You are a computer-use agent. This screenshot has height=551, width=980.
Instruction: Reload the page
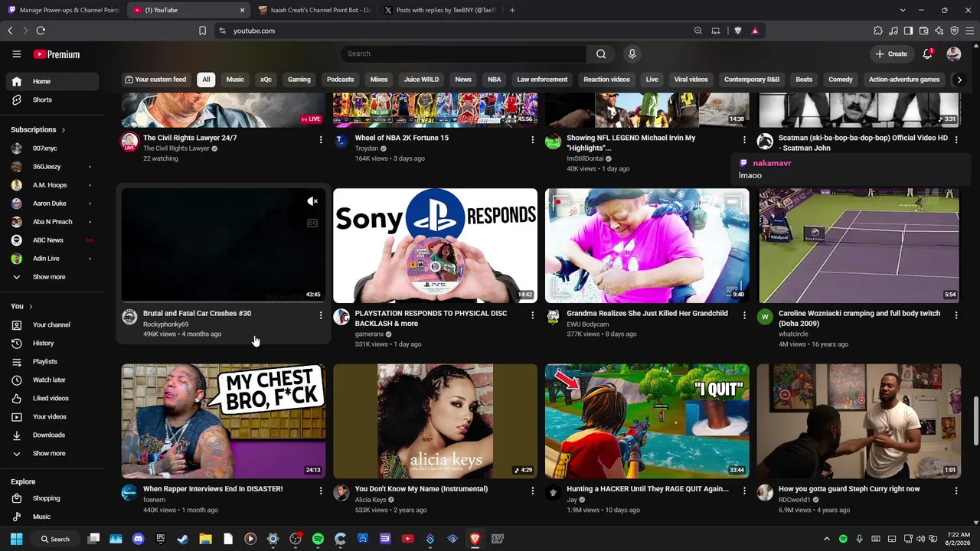[x=41, y=31]
